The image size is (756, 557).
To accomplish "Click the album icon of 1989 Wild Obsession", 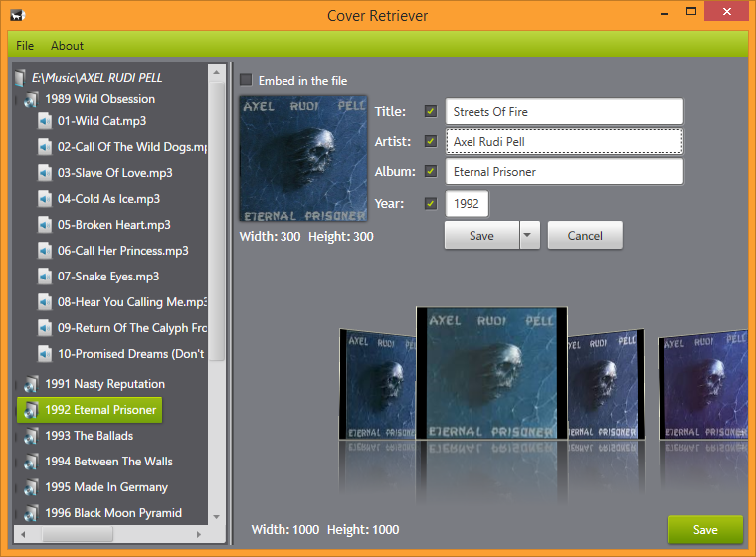I will click(31, 99).
